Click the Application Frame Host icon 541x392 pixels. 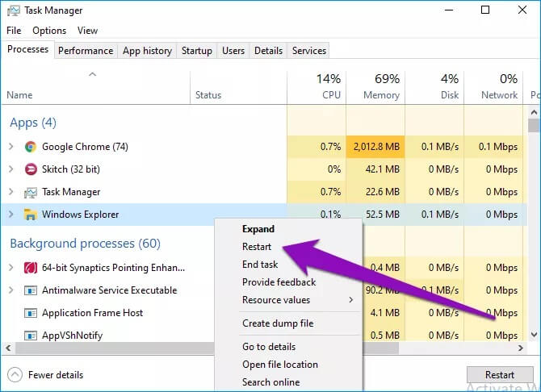pos(31,313)
